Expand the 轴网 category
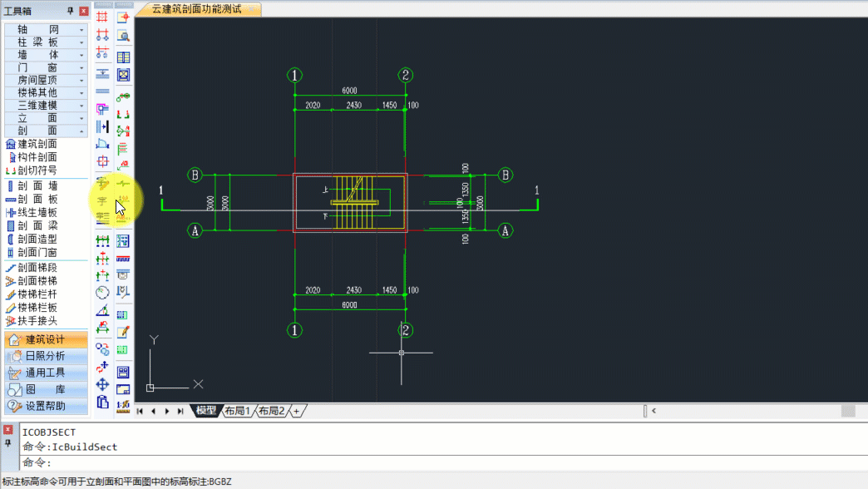This screenshot has width=868, height=489. tap(46, 29)
